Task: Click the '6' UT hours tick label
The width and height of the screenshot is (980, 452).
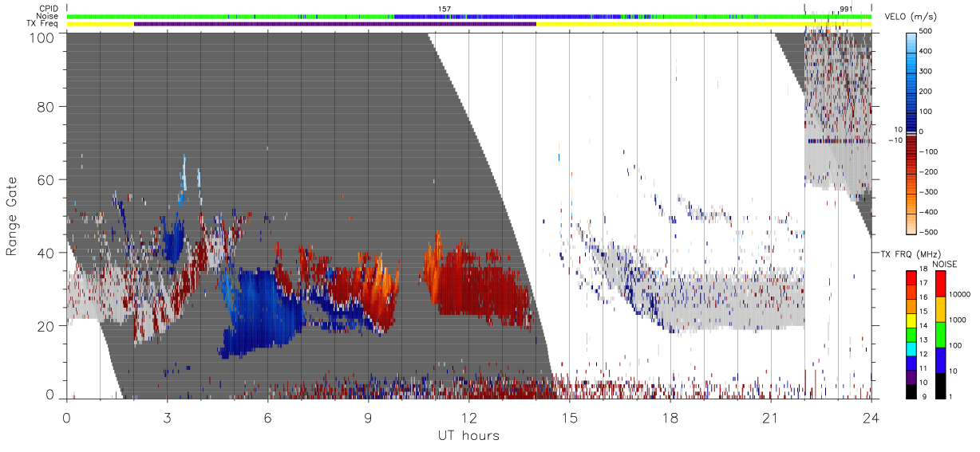Action: coord(267,416)
